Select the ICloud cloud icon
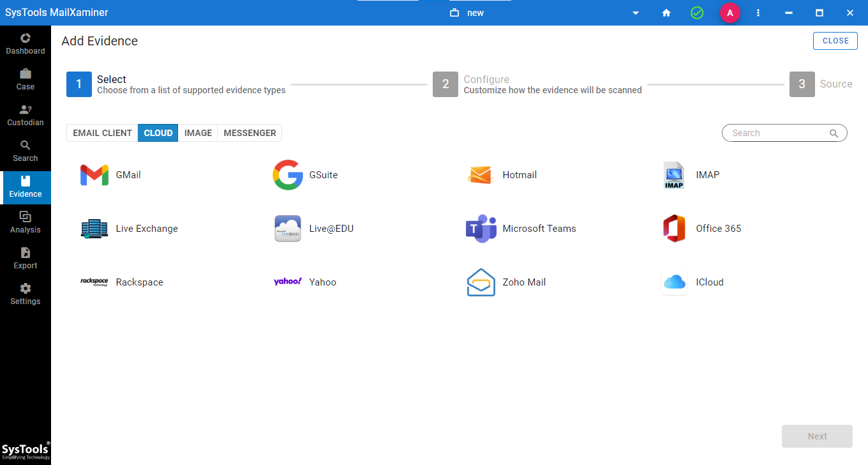The height and width of the screenshot is (465, 868). [675, 282]
